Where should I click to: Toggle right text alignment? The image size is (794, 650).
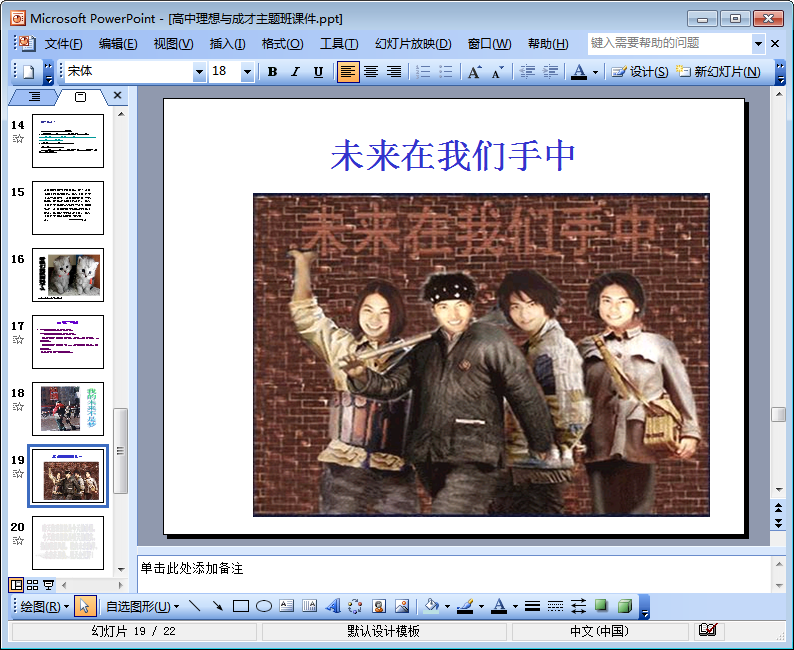tap(394, 72)
